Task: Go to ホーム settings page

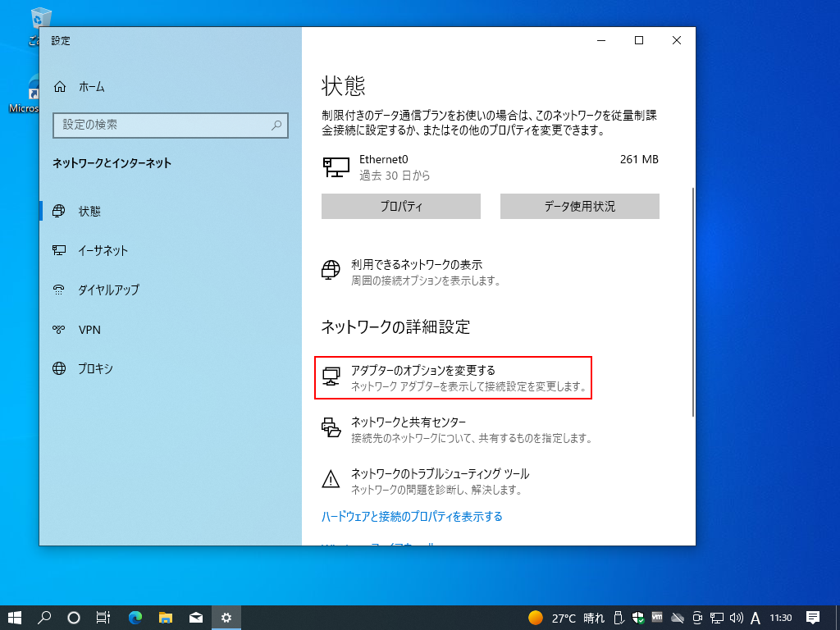Action: (x=92, y=87)
